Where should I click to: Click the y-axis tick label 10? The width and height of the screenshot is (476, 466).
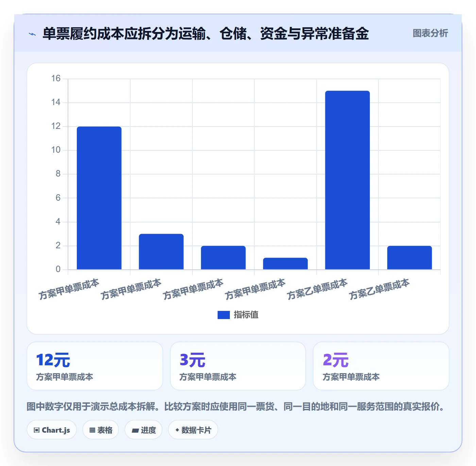click(56, 150)
